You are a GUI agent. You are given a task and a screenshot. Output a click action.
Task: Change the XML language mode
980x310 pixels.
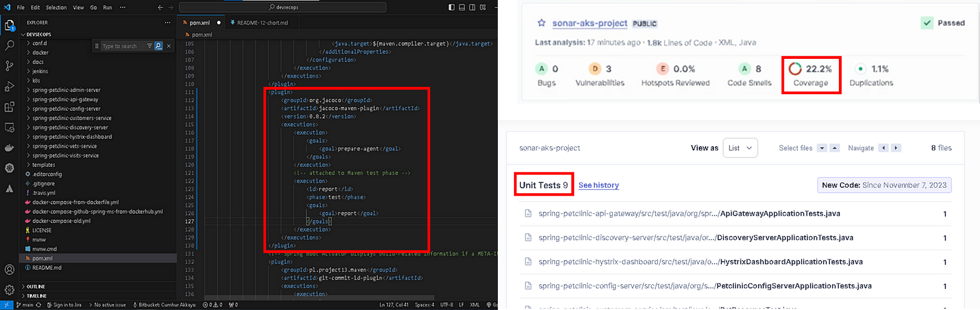tap(475, 305)
